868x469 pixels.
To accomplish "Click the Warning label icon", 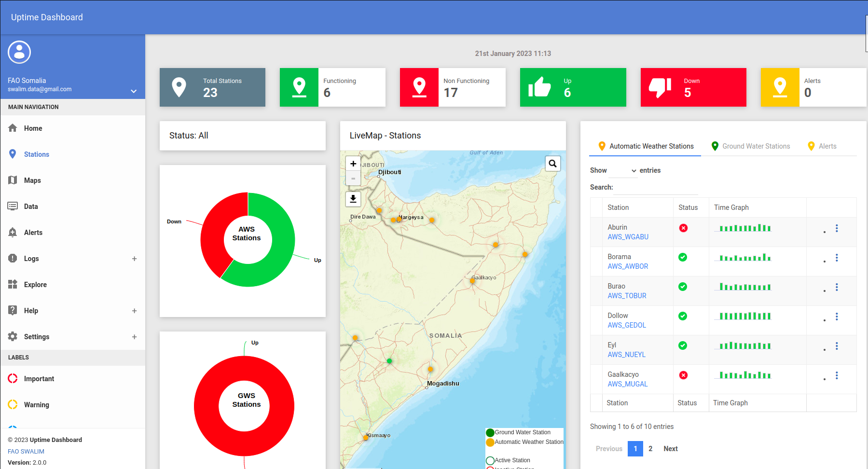I will pos(13,404).
